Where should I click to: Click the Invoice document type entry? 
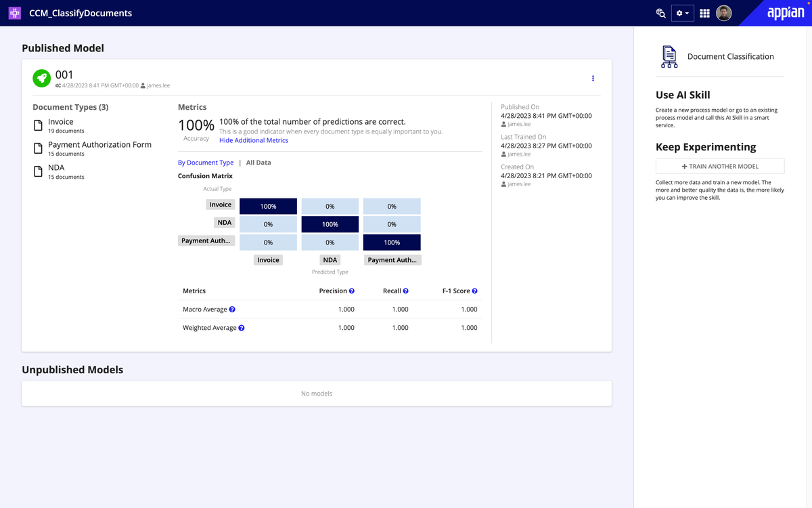pos(61,122)
